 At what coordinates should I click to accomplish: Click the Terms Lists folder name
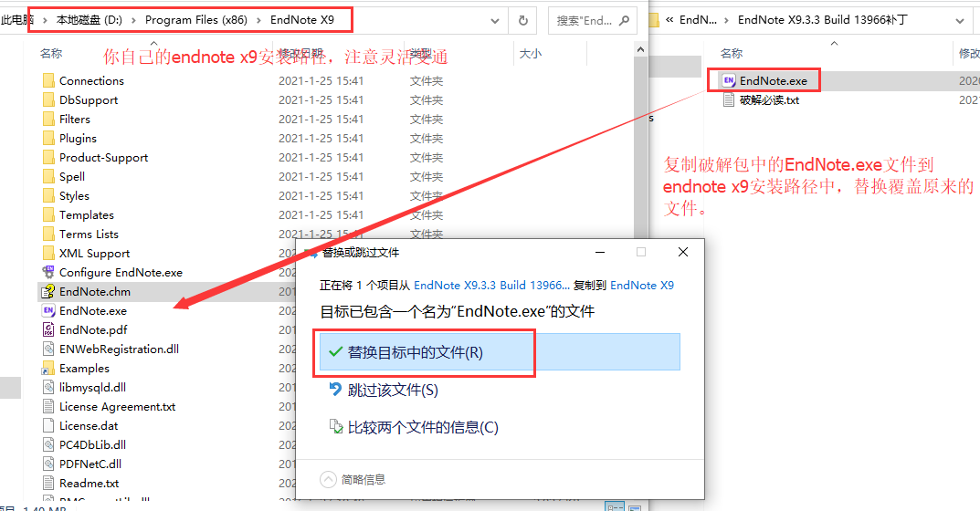(x=89, y=235)
